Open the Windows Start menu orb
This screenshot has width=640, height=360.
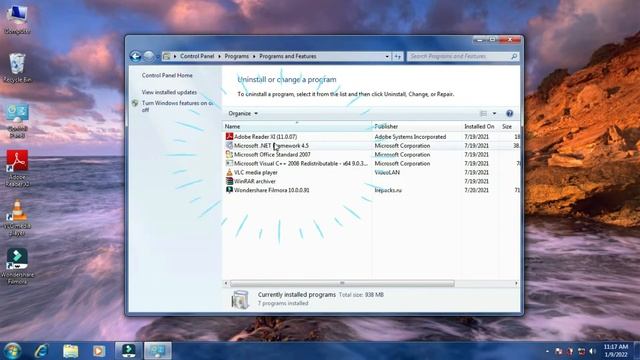click(12, 351)
